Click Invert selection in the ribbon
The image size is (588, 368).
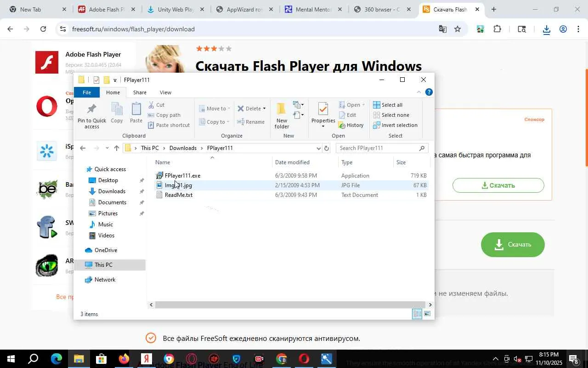pos(395,125)
